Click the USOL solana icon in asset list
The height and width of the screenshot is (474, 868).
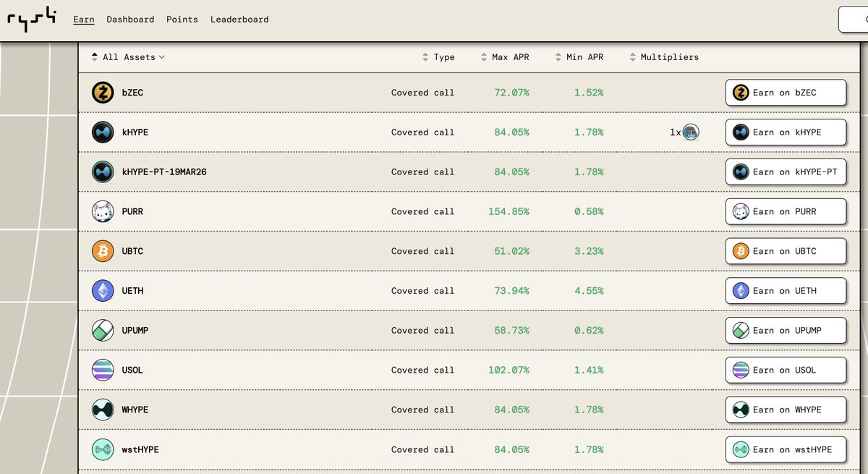(103, 370)
